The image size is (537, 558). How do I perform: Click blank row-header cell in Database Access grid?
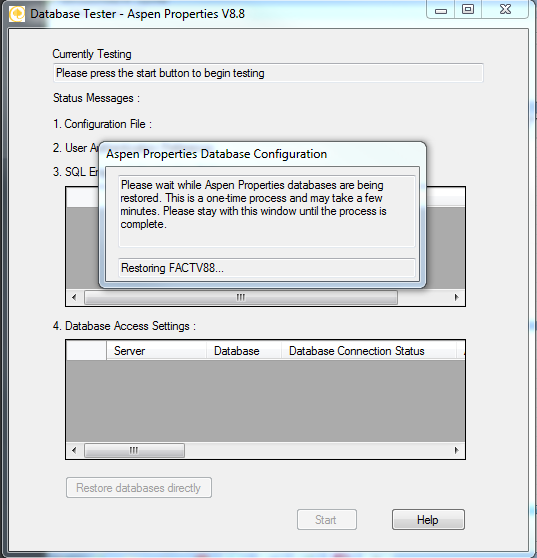[86, 351]
